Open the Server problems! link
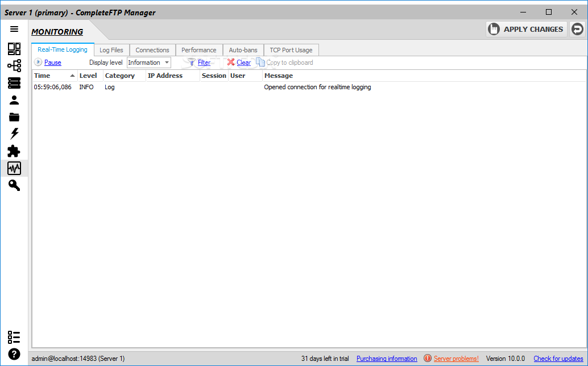 tap(456, 359)
